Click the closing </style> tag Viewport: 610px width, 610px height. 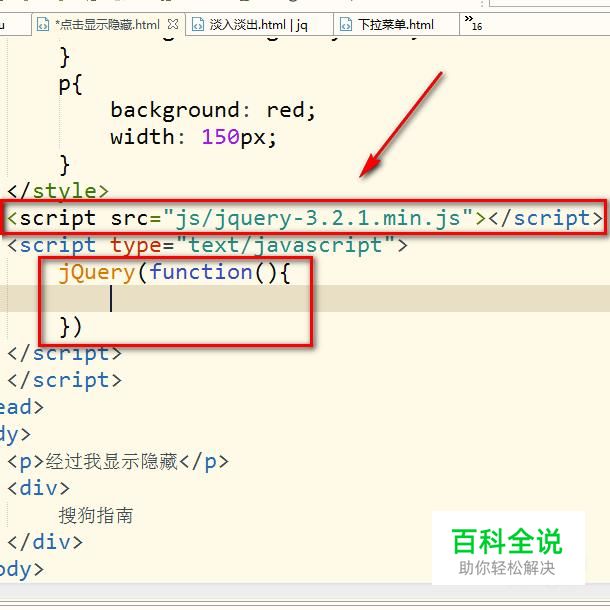point(58,191)
